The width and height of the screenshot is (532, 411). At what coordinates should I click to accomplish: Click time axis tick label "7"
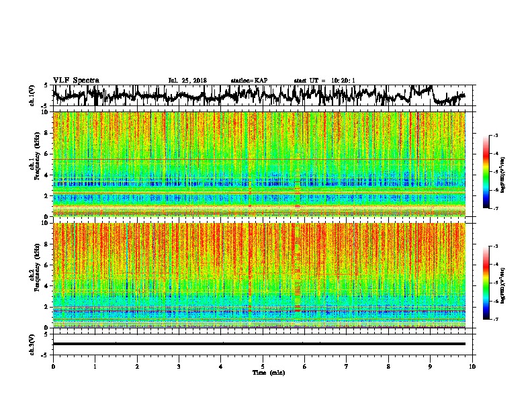(347, 367)
